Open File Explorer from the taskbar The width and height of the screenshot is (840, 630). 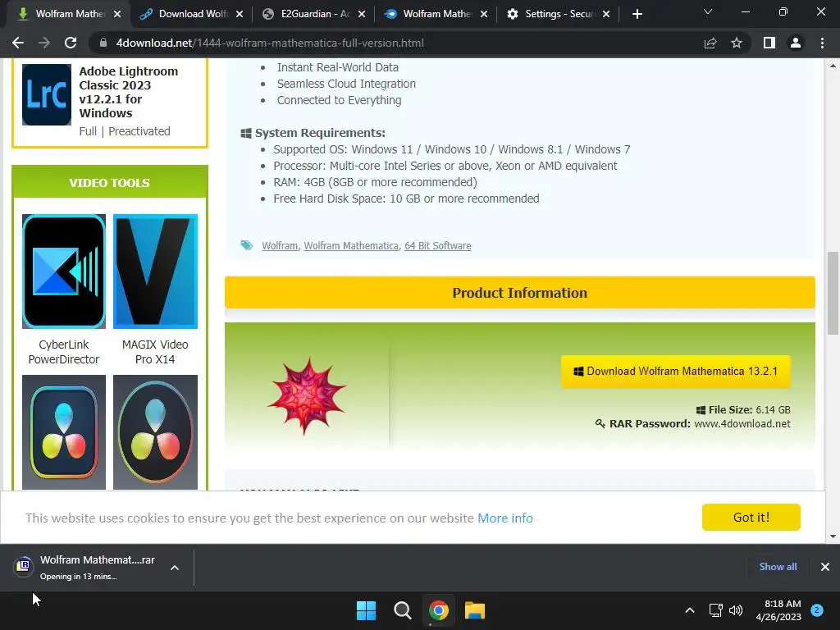(475, 610)
